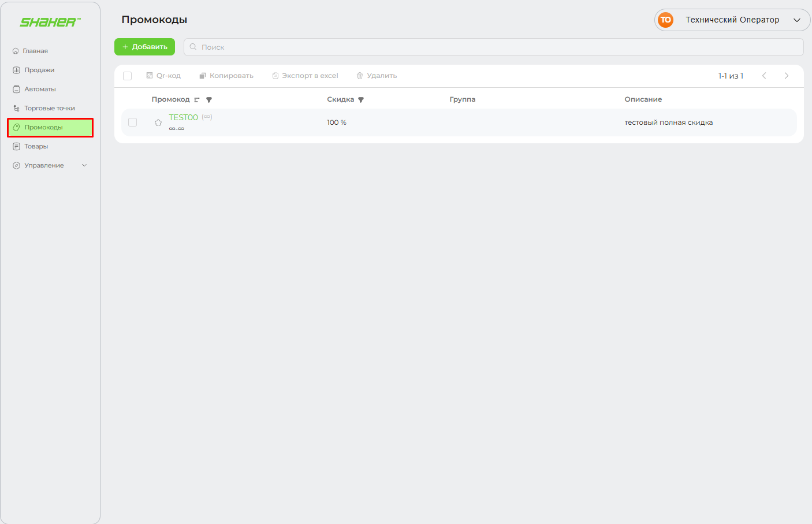The width and height of the screenshot is (812, 524).
Task: Click the sort icon next to Промокод header
Action: [197, 100]
